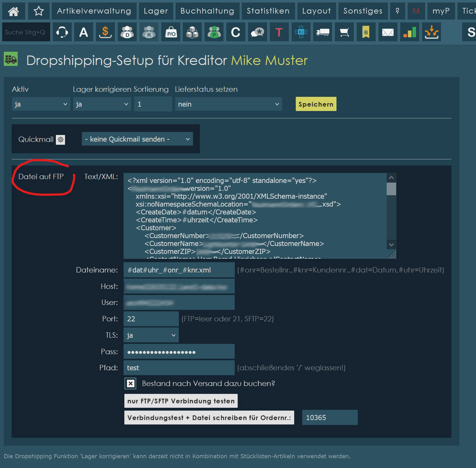Open the KI chip icon
This screenshot has height=468, width=476.
click(x=301, y=32)
